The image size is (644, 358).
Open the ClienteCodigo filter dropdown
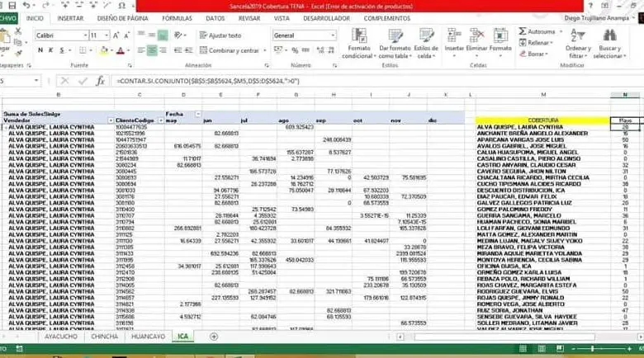(x=161, y=120)
